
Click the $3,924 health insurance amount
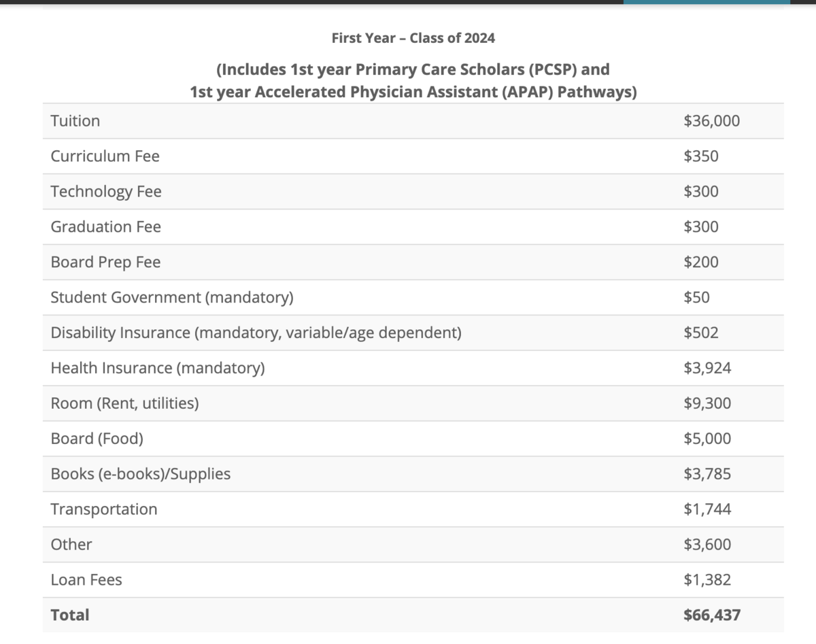tap(707, 369)
